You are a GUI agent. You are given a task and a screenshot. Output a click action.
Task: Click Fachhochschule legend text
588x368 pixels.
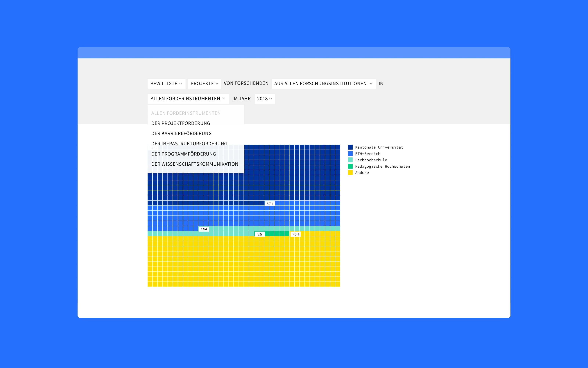371,160
